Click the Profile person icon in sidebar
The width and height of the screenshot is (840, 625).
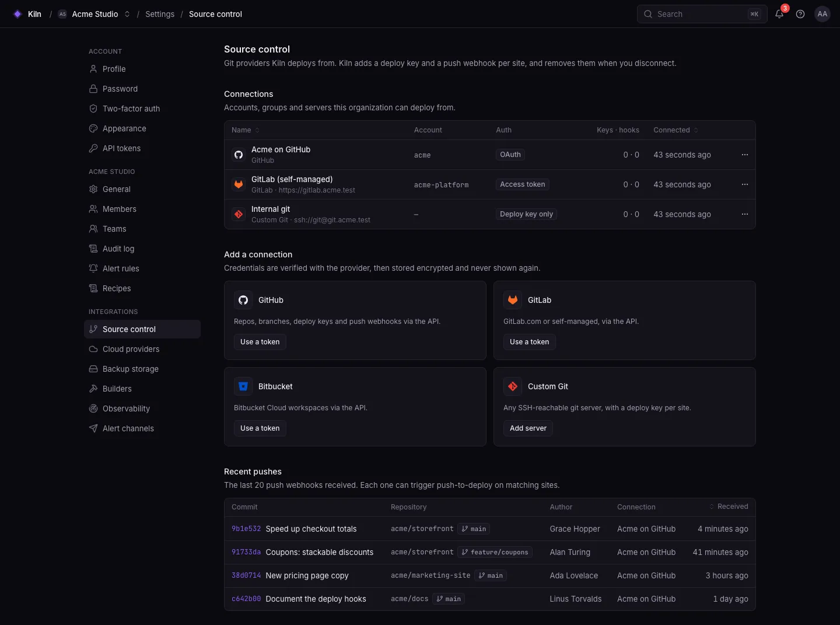[93, 69]
